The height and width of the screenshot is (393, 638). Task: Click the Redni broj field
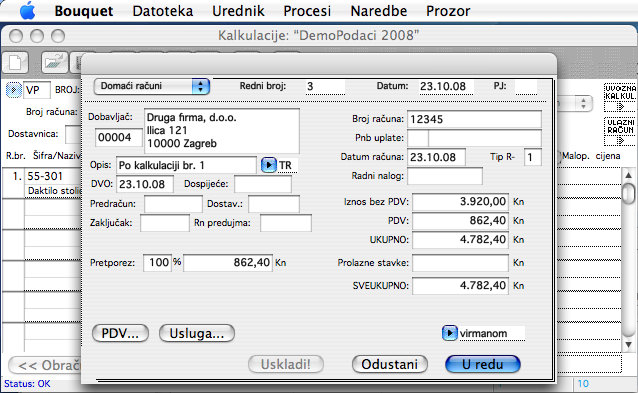325,87
